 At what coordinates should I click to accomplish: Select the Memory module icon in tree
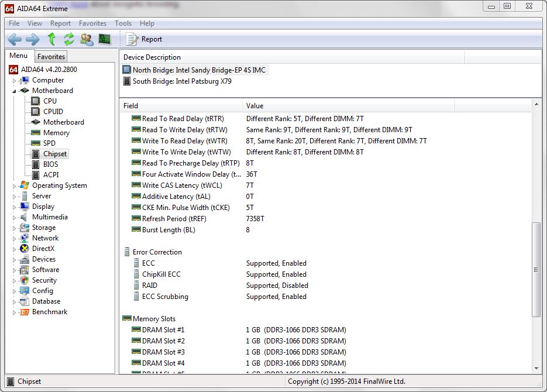click(x=35, y=133)
